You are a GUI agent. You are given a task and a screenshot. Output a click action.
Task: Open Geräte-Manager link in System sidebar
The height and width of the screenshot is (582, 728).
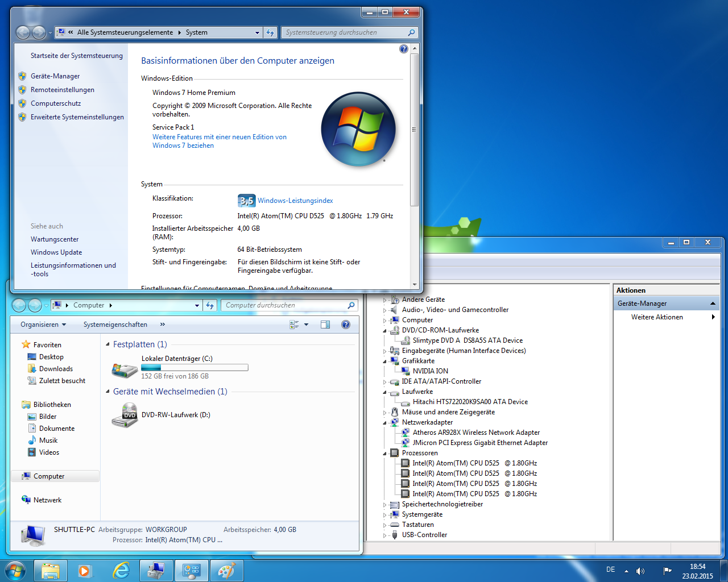tap(55, 76)
